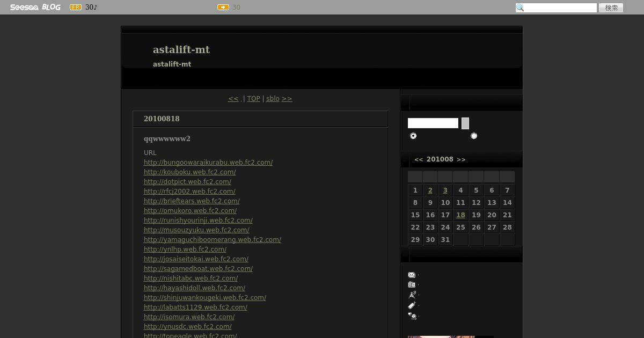This screenshot has height=338, width=644.
Task: Go to previous month in calendar
Action: [419, 159]
